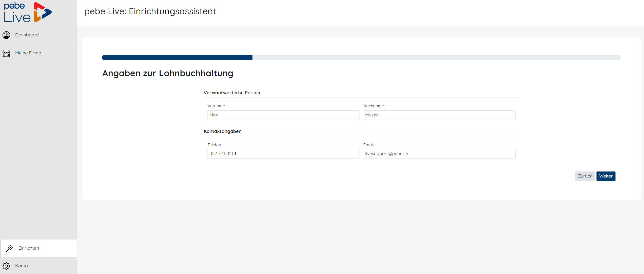Image resolution: width=644 pixels, height=274 pixels.
Task: Select the Einrichten text in sidebar
Action: [x=29, y=248]
